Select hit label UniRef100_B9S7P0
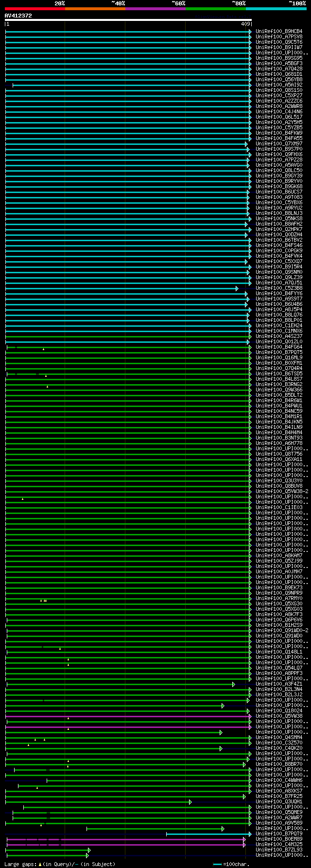 (x=279, y=149)
